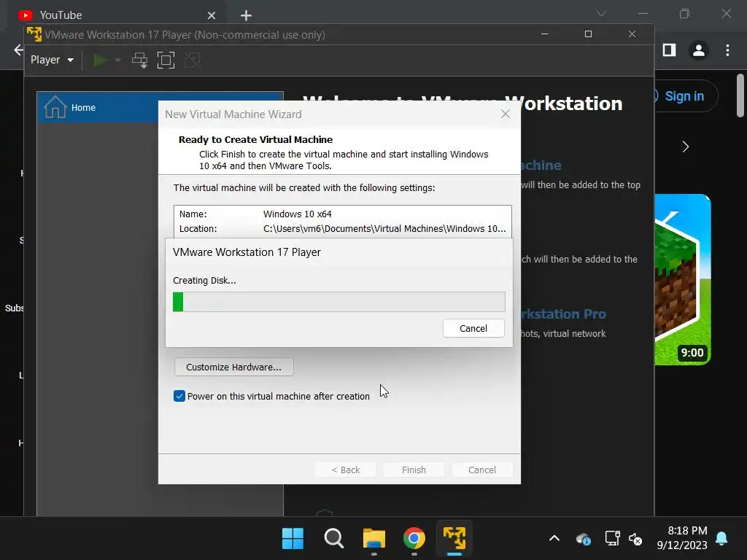The image size is (747, 560).
Task: Open Google Chrome from taskbar
Action: pos(414,539)
